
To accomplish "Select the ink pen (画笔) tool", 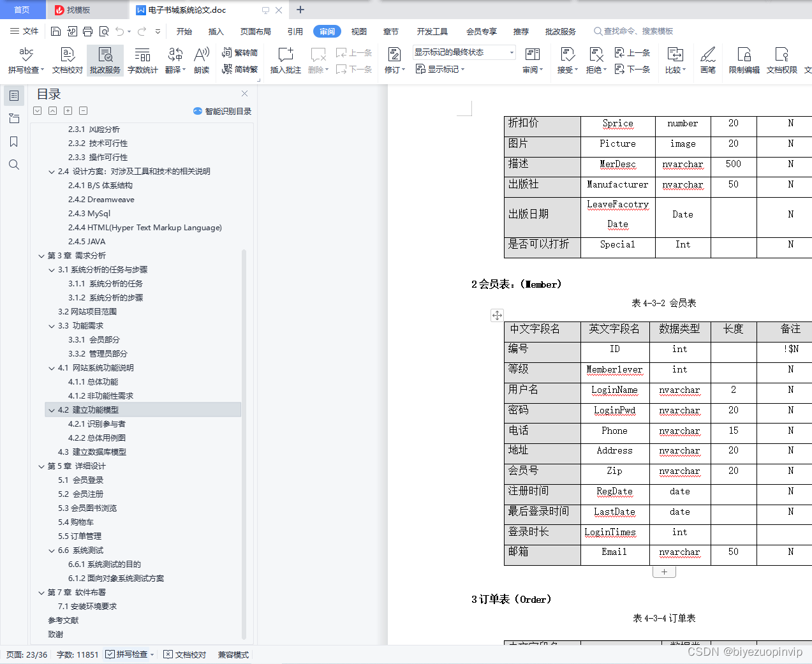I will click(x=708, y=61).
